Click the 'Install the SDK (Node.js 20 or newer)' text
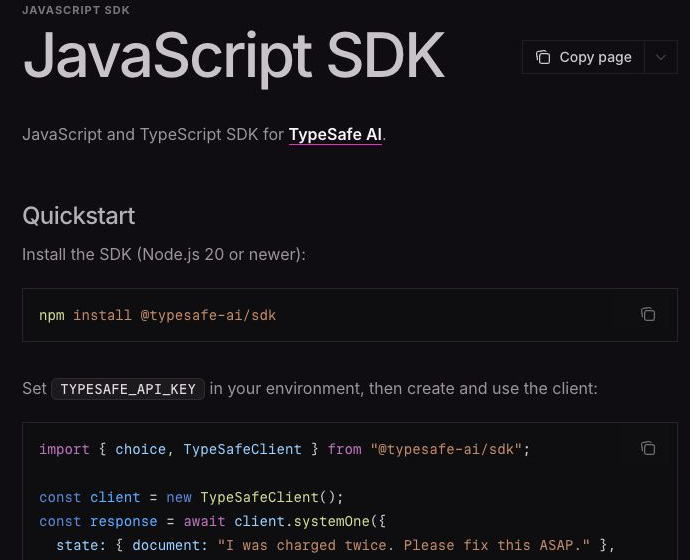Image resolution: width=690 pixels, height=560 pixels. [164, 254]
